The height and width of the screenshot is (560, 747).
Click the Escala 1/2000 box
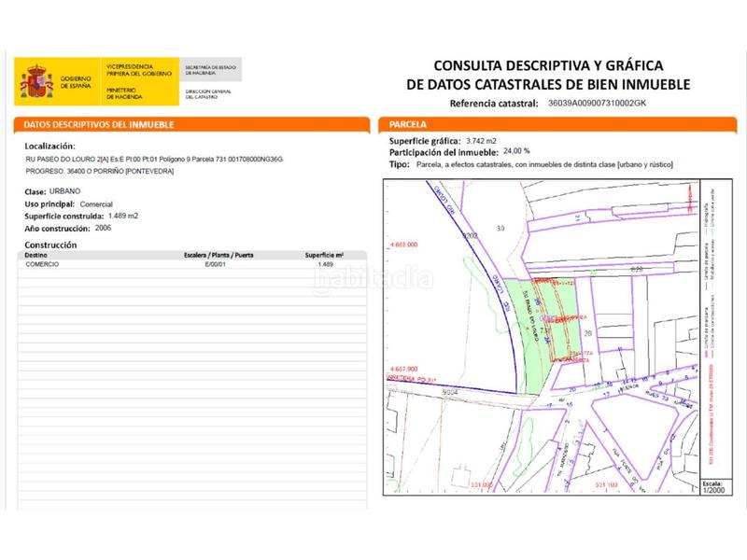coord(712,486)
